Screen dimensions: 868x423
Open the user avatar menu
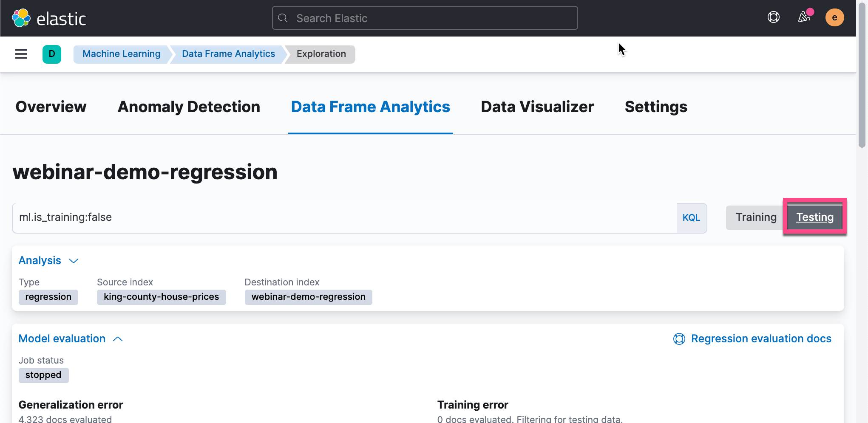[x=834, y=17]
